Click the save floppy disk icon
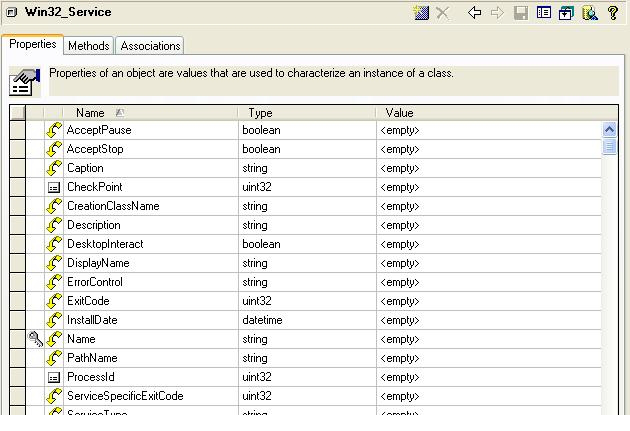 tap(521, 13)
